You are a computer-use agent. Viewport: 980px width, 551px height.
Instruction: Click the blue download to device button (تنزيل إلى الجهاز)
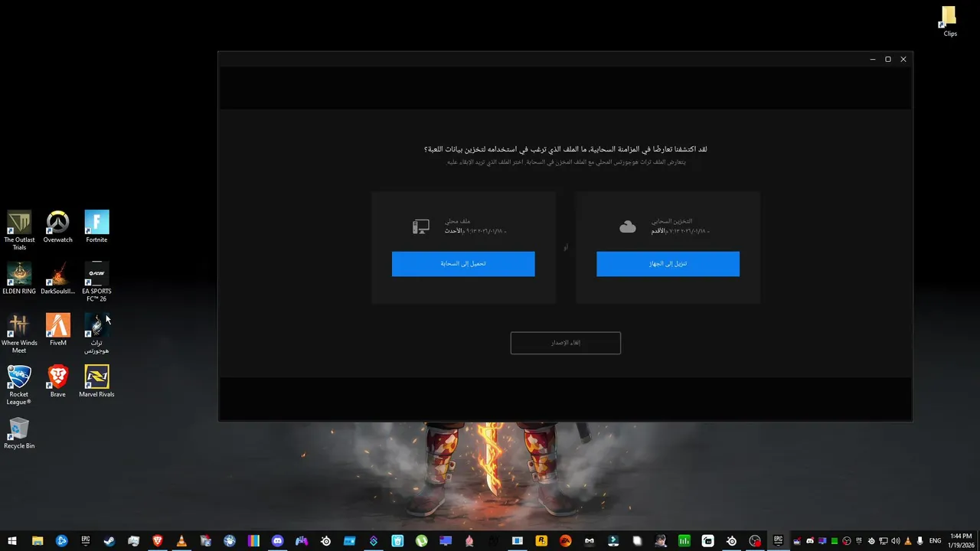(x=668, y=263)
